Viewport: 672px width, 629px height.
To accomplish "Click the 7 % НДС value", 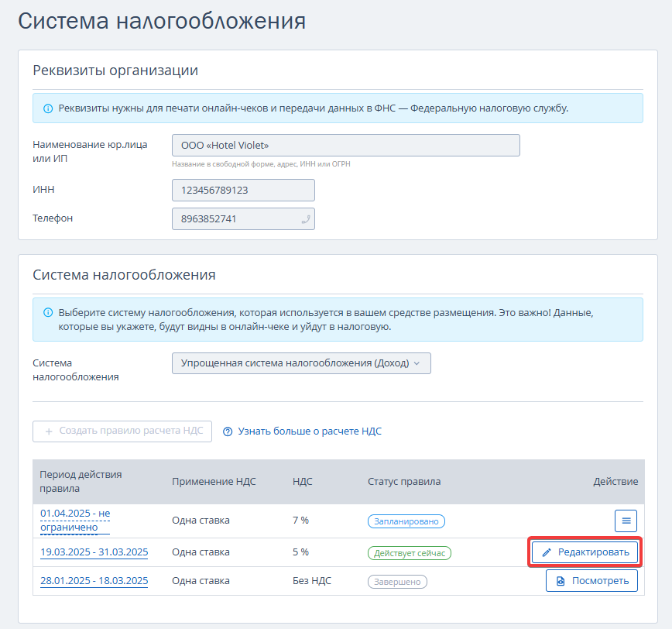I will [x=300, y=520].
